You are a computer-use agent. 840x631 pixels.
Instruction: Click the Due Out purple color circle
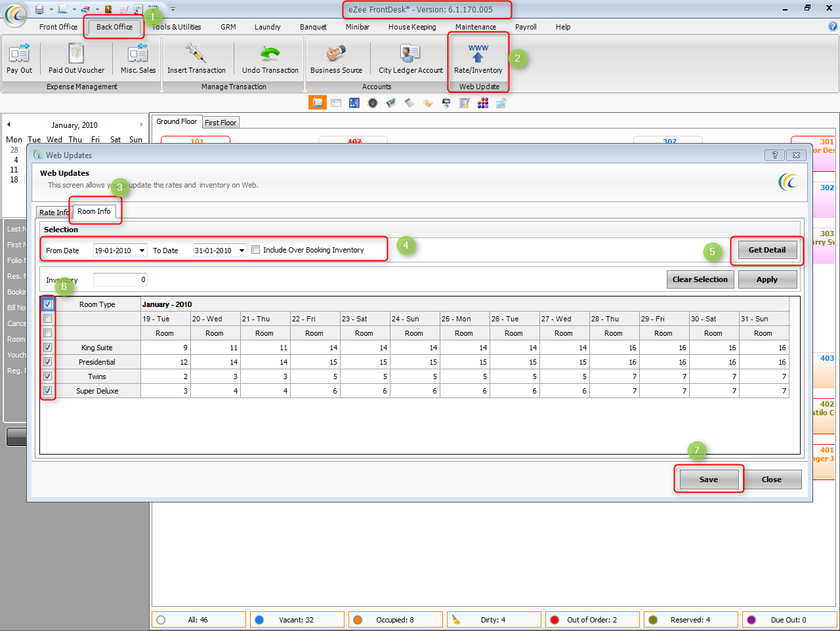coord(751,619)
